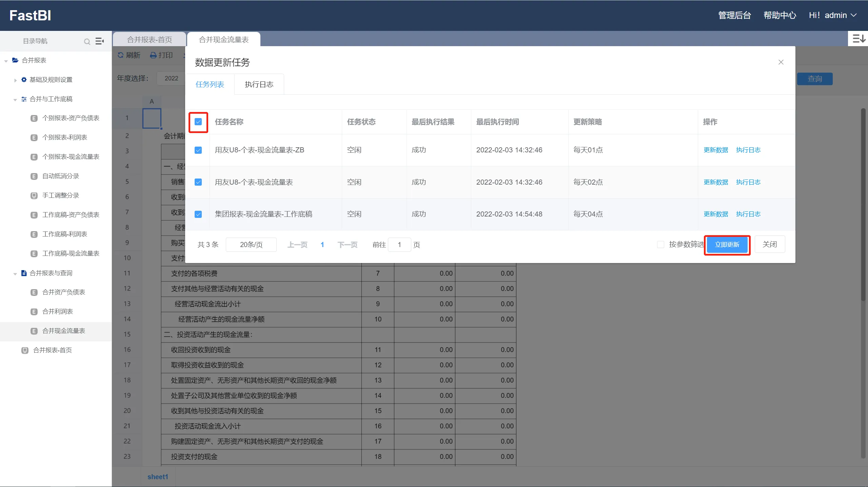Open the 年度选择 2022 dropdown
868x487 pixels.
click(171, 78)
